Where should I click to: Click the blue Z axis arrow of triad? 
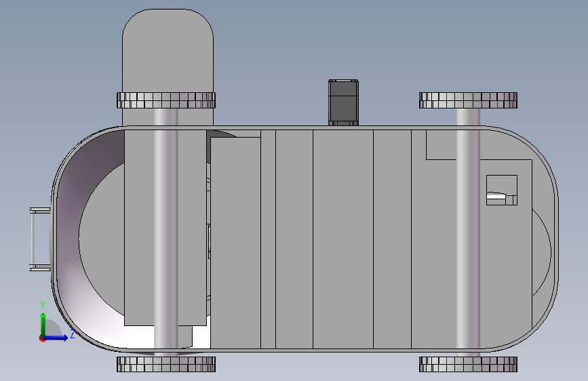(56, 338)
